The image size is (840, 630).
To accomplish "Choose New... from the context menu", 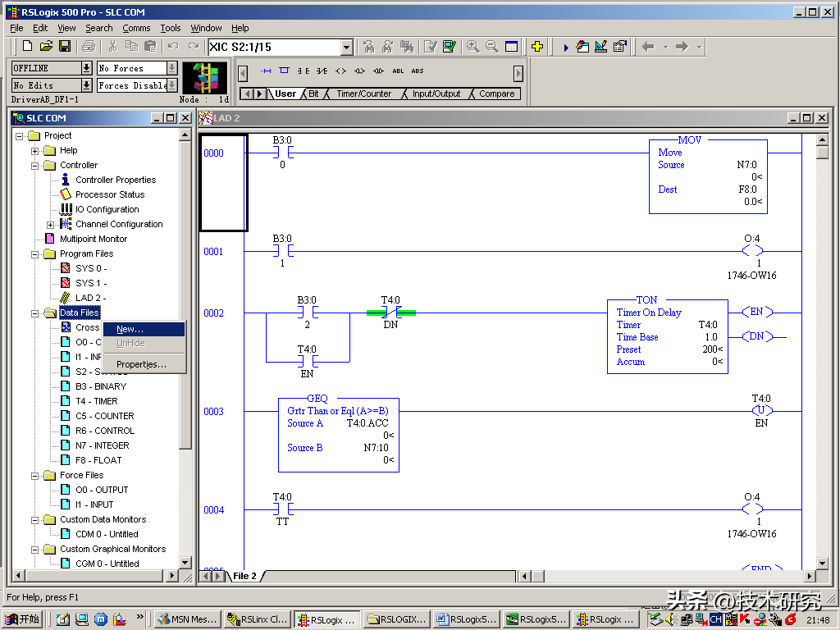I will (130, 329).
